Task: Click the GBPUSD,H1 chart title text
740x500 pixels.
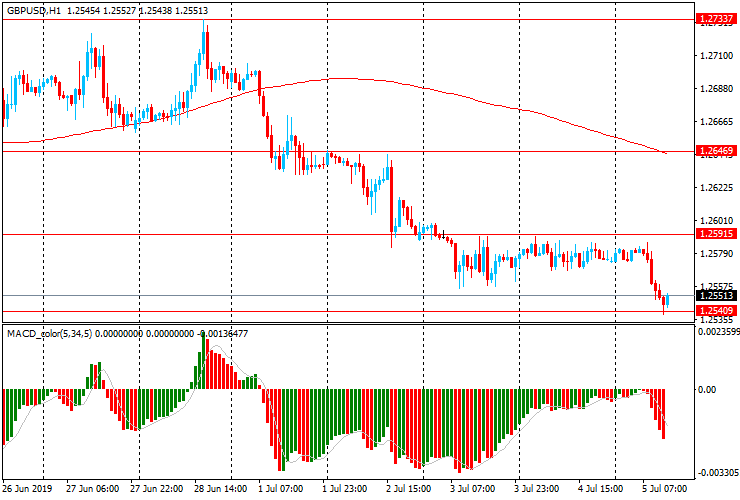Action: click(34, 10)
